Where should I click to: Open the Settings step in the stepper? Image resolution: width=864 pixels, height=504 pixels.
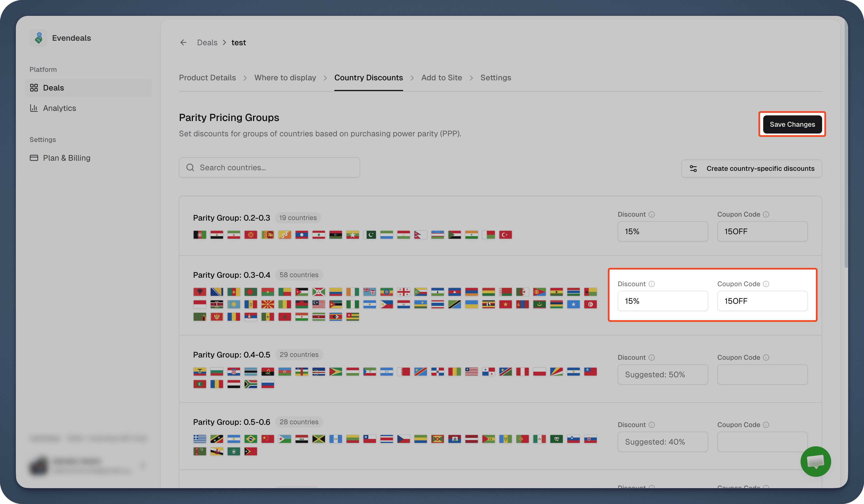(x=496, y=77)
